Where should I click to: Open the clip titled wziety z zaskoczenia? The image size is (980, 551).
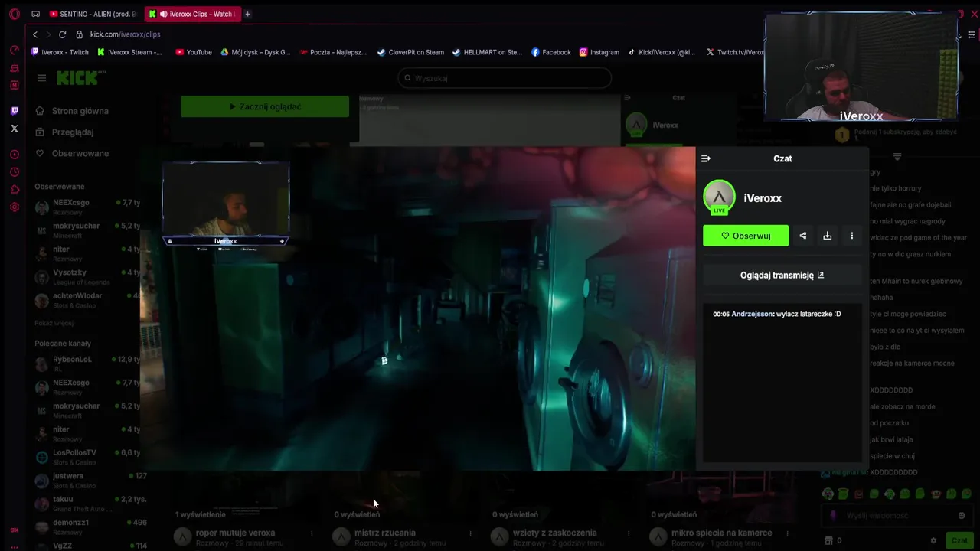[554, 533]
